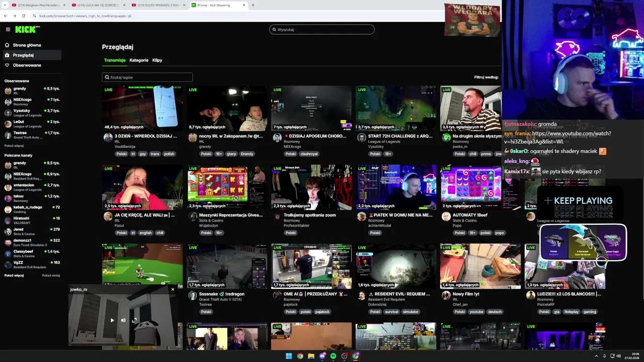This screenshot has width=644, height=362.
Task: Switch to ULICA MA SIĘ DOBRZE tab
Action: (98, 5)
